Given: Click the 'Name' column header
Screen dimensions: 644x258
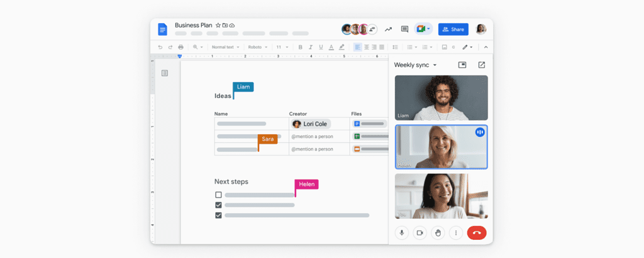Looking at the screenshot, I should click(221, 114).
